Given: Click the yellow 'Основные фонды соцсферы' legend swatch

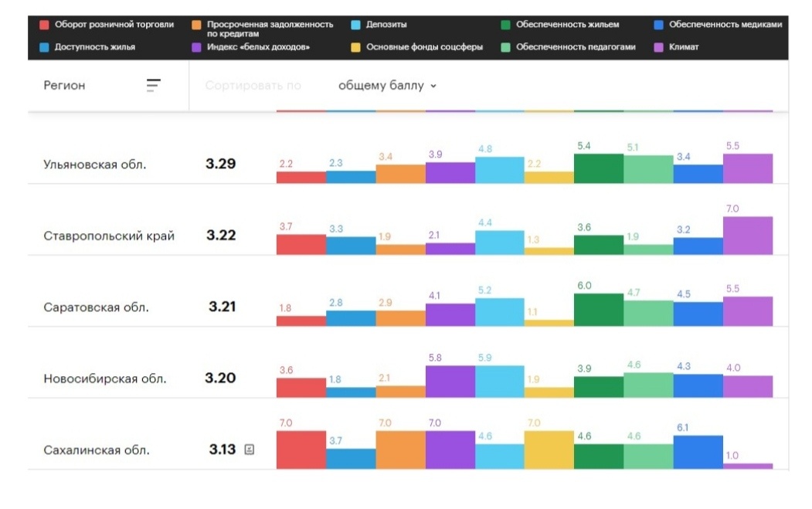Looking at the screenshot, I should point(355,47).
